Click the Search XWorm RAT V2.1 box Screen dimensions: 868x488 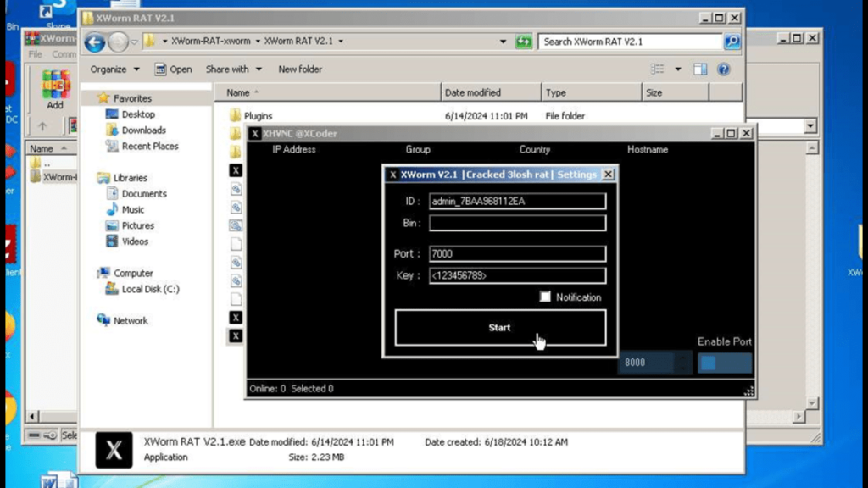click(x=630, y=42)
